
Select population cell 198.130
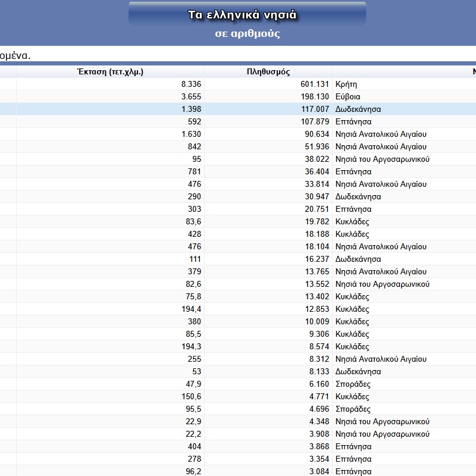click(x=315, y=96)
